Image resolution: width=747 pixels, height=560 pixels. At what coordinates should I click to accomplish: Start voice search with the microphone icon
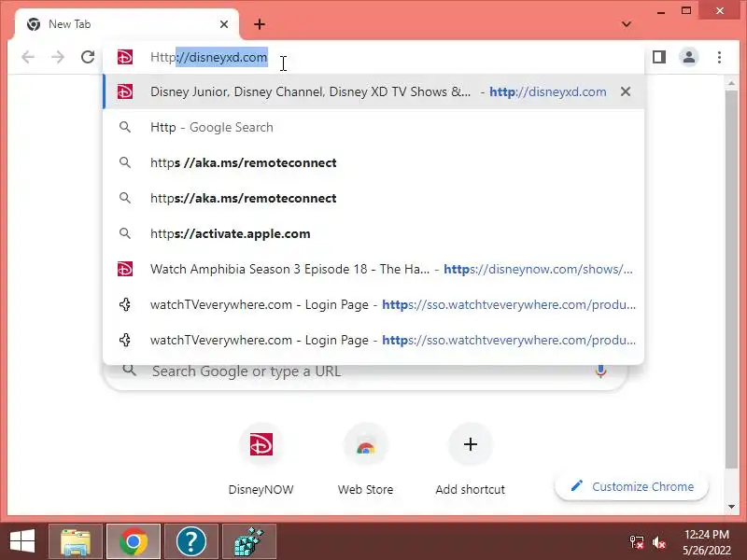click(600, 371)
